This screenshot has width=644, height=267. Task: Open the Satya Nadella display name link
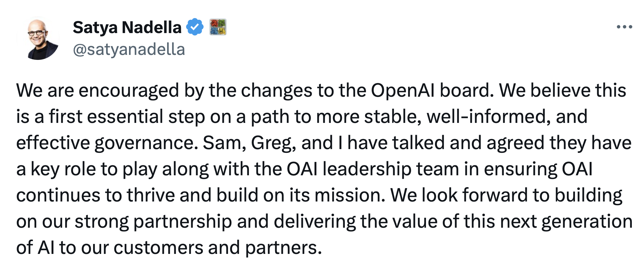(x=127, y=27)
